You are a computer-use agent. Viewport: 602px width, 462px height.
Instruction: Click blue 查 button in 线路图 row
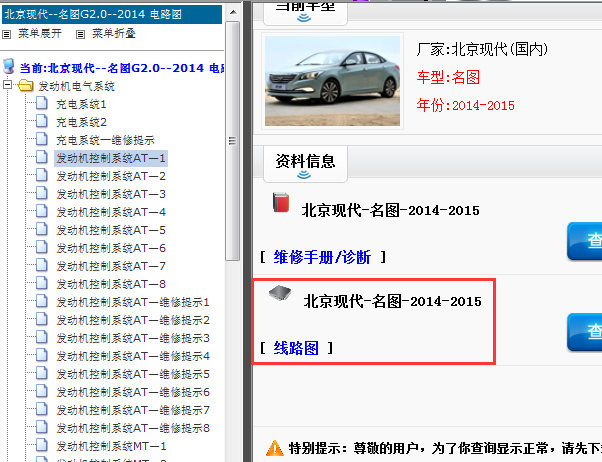584,332
